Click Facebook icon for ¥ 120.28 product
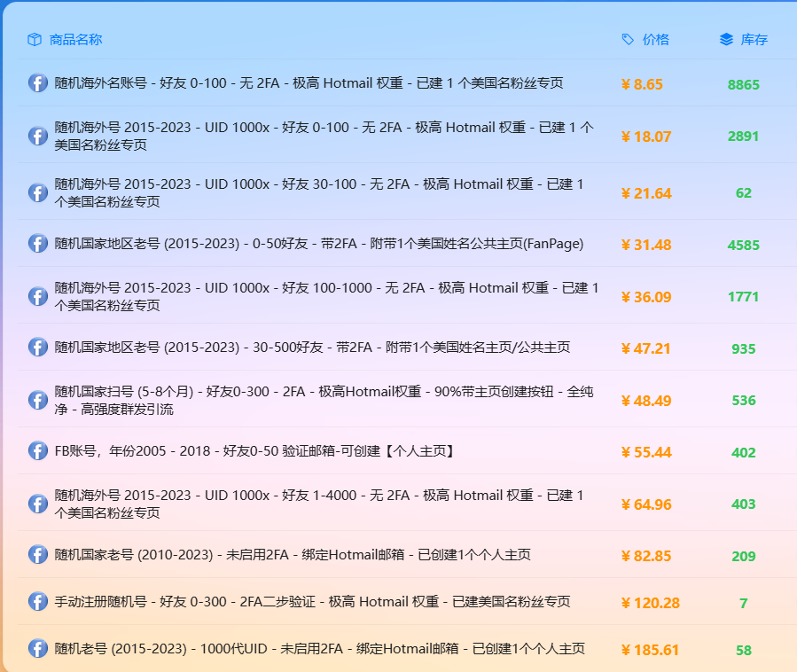The width and height of the screenshot is (797, 672). click(38, 601)
